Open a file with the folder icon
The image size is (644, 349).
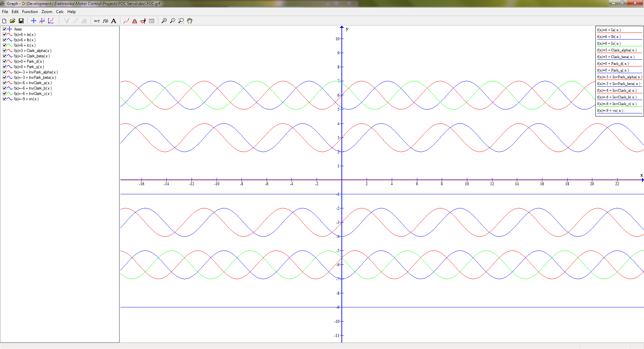pyautogui.click(x=13, y=21)
